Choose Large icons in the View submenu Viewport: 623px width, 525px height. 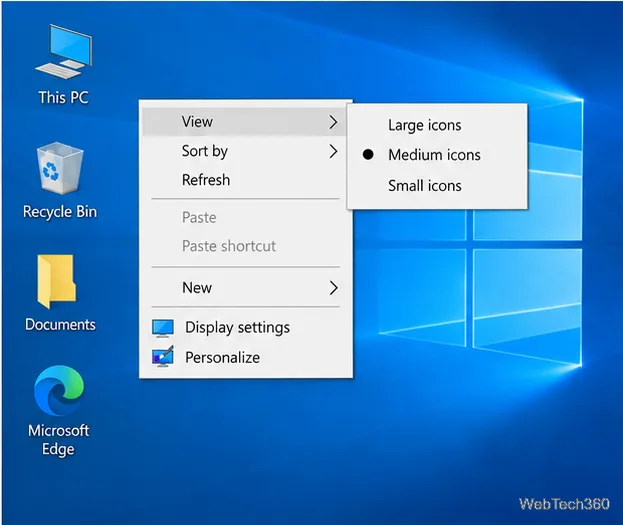pyautogui.click(x=437, y=125)
